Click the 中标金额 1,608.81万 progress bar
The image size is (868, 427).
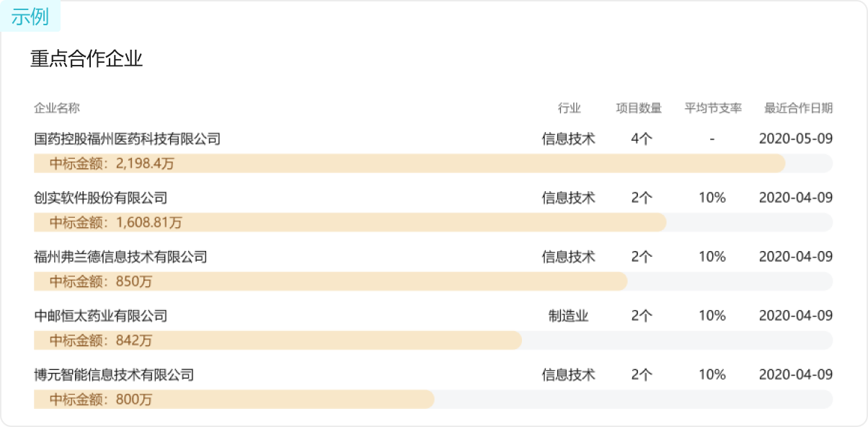[433, 222]
